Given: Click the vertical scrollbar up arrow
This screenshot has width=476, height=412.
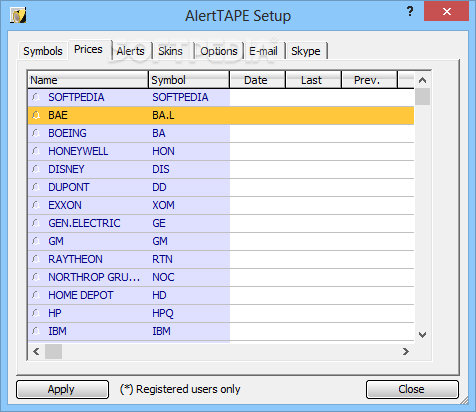Looking at the screenshot, I should point(423,80).
